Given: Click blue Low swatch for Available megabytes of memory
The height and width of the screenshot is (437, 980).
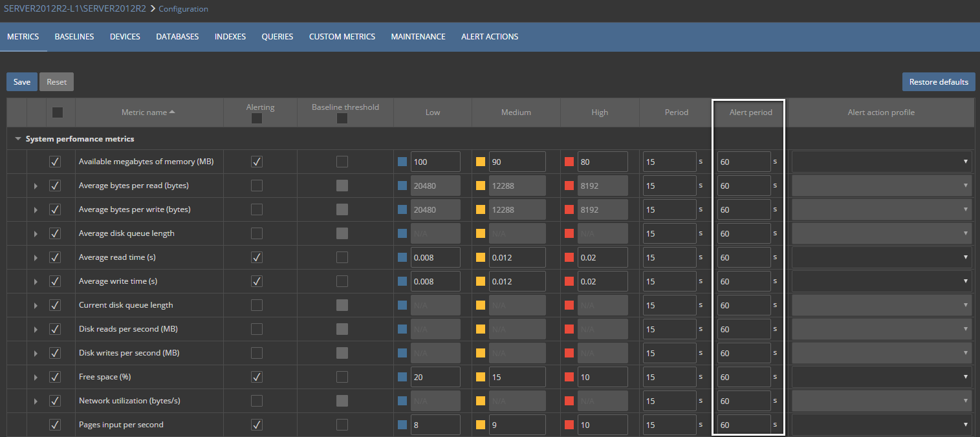Looking at the screenshot, I should [x=402, y=162].
